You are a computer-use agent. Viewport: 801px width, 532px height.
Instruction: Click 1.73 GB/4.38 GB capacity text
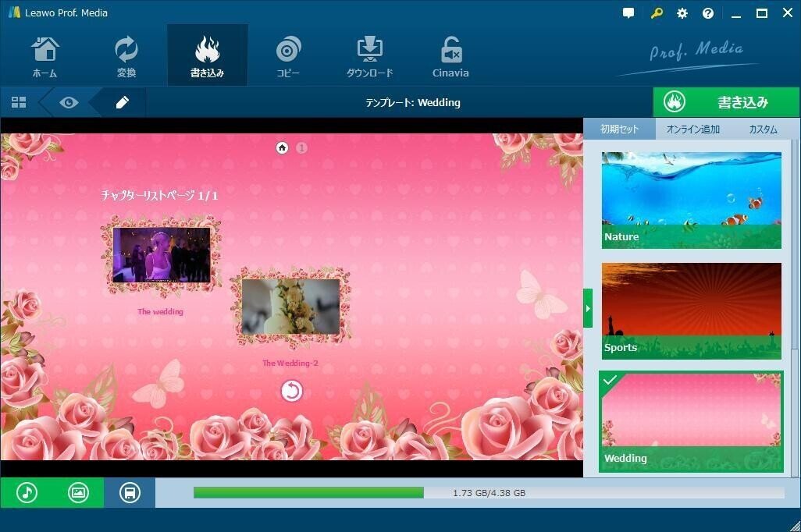(489, 493)
